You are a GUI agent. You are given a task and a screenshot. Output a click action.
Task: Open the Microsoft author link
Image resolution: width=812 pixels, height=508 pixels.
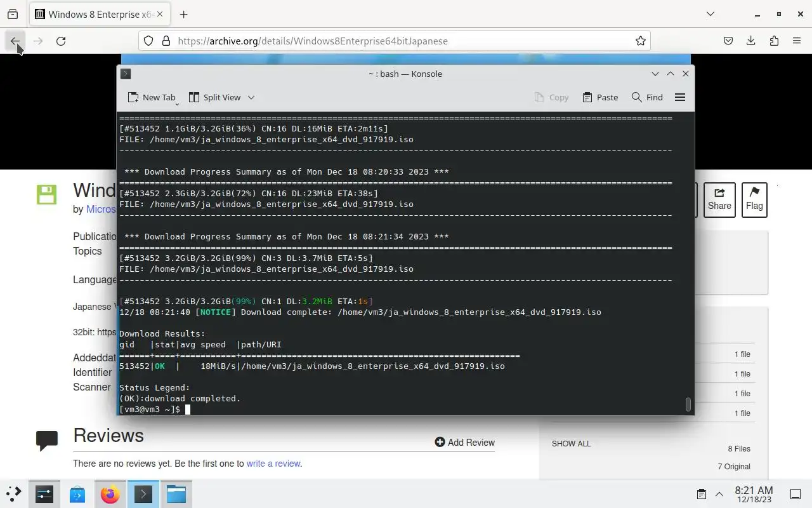click(x=101, y=209)
